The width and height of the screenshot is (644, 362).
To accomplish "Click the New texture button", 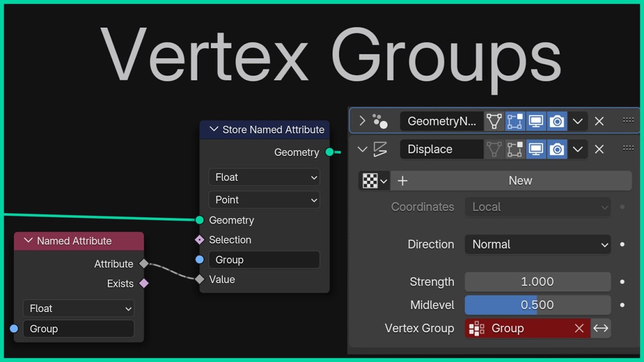I will [x=511, y=180].
